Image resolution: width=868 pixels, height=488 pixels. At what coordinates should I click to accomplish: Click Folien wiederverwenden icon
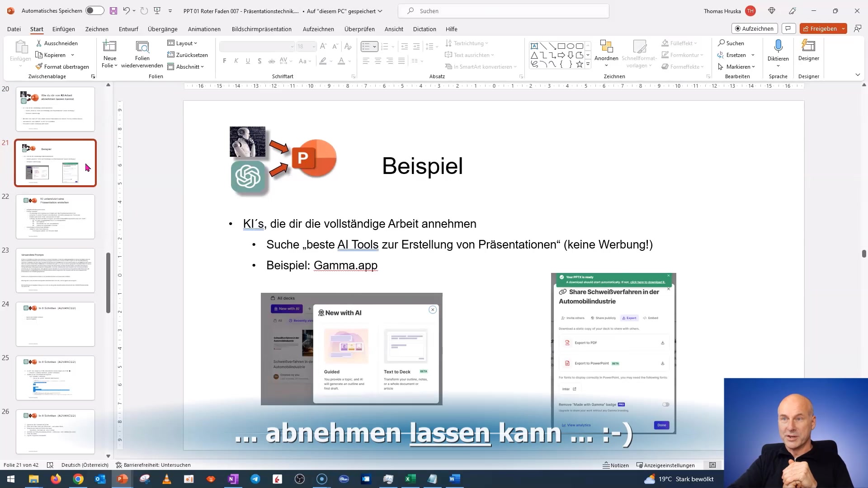(x=142, y=47)
